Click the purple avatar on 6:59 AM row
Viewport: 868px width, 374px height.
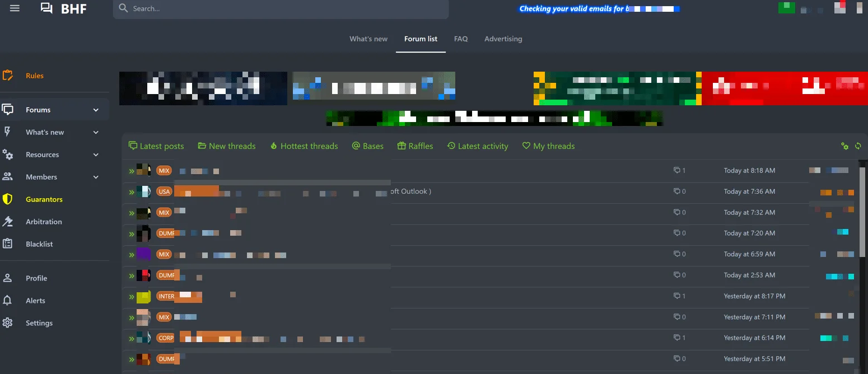pos(144,254)
